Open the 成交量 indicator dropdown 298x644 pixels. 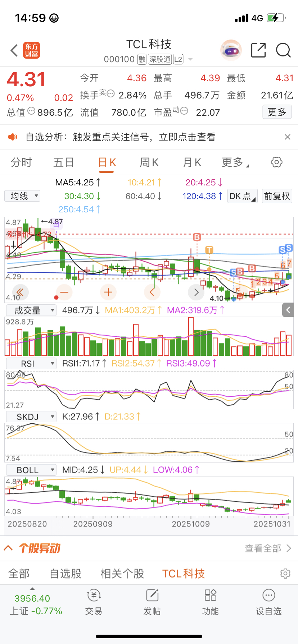(31, 310)
